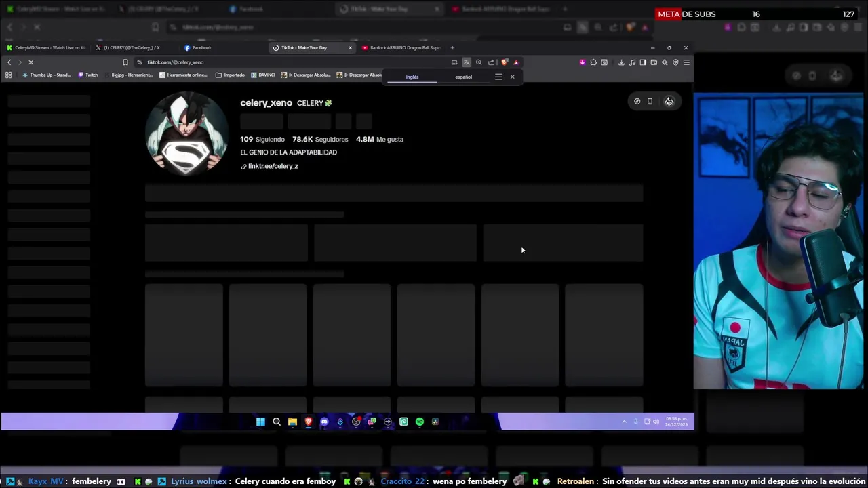Viewport: 868px width, 488px height.
Task: Open File Explorer from the taskbar
Action: point(292,422)
